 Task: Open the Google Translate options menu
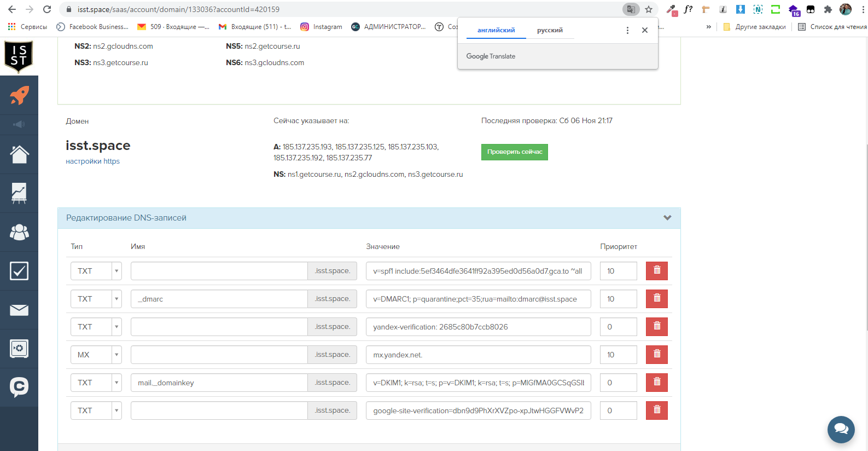[x=627, y=30]
